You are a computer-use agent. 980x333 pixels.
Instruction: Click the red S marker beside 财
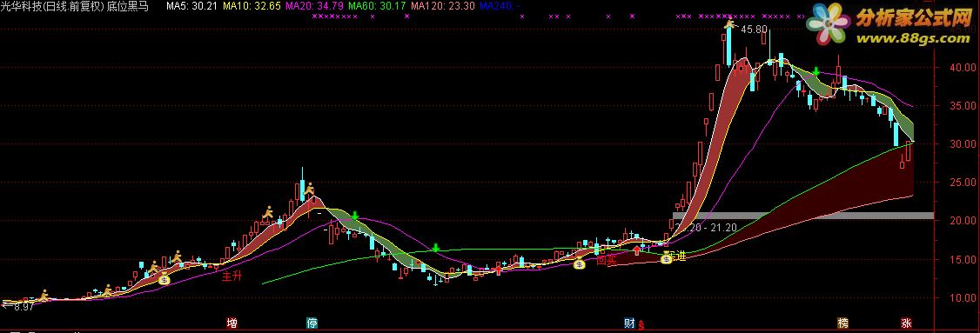tap(641, 325)
